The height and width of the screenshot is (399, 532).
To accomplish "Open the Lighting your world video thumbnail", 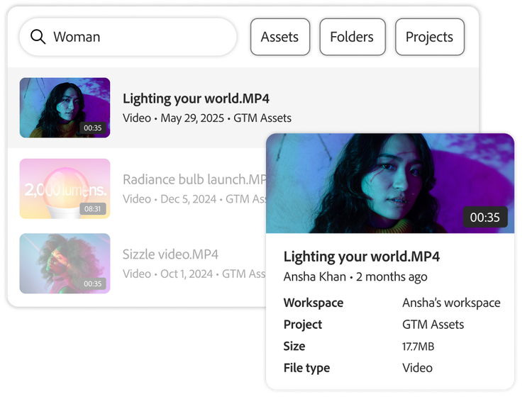I will 65,108.
